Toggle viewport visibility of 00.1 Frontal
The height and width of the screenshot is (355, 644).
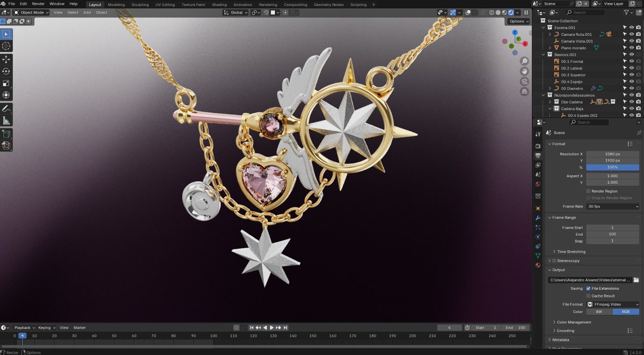[632, 61]
